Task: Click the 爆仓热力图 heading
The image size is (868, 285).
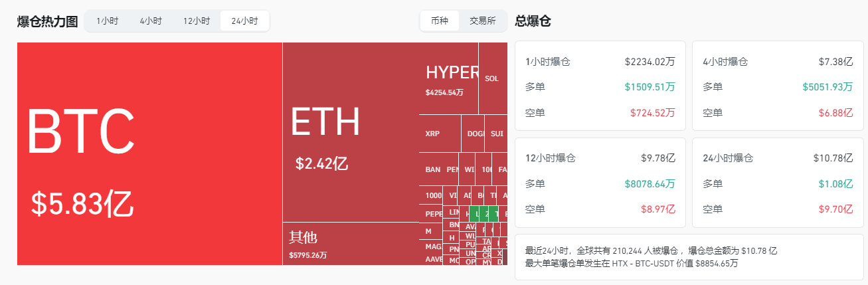Action: pos(47,21)
